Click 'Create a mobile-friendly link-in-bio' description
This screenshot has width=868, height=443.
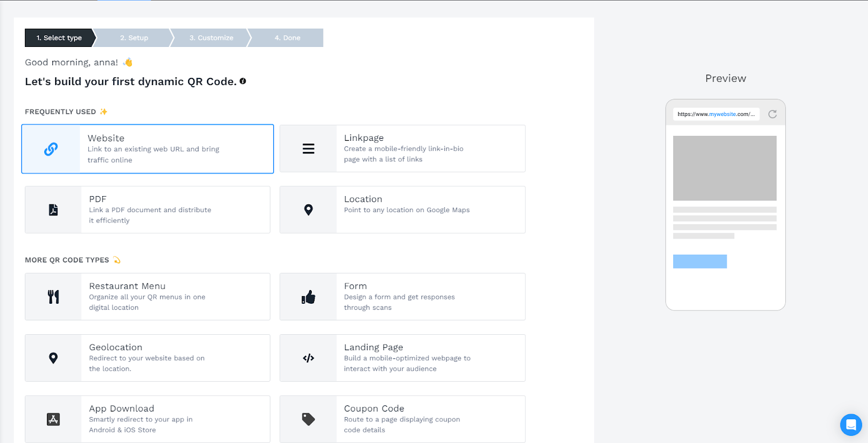[403, 154]
